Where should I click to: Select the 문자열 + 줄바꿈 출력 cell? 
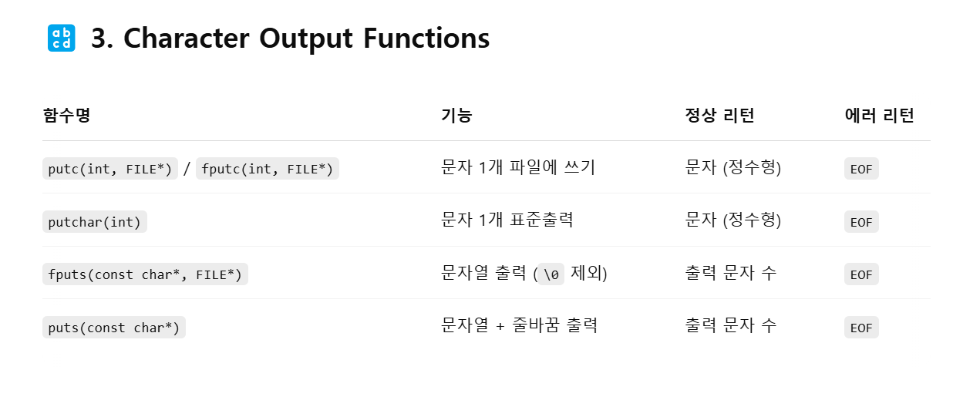520,325
